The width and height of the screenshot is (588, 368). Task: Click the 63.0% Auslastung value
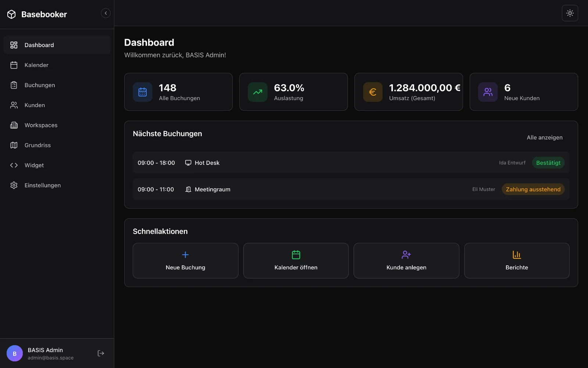pos(289,88)
